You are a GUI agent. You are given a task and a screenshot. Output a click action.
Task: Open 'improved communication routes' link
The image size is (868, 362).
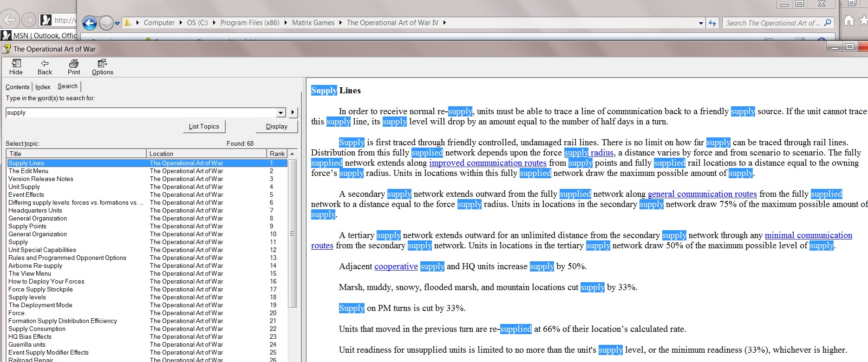click(488, 163)
